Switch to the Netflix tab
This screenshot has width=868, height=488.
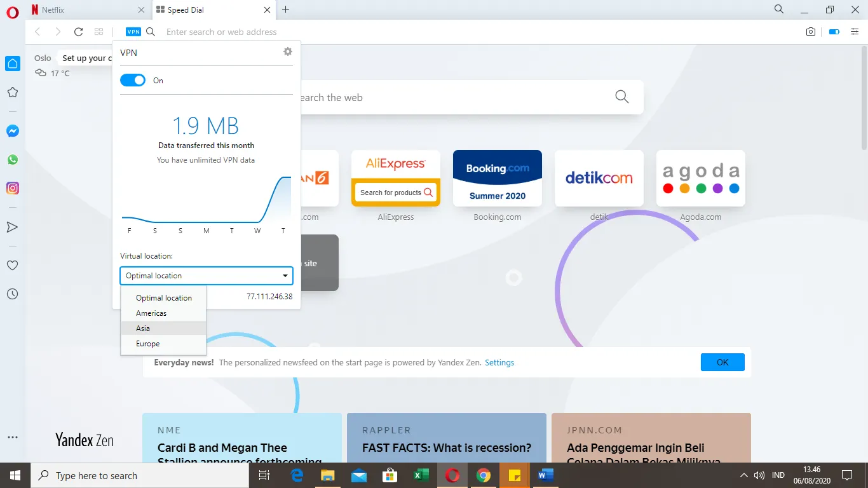86,10
